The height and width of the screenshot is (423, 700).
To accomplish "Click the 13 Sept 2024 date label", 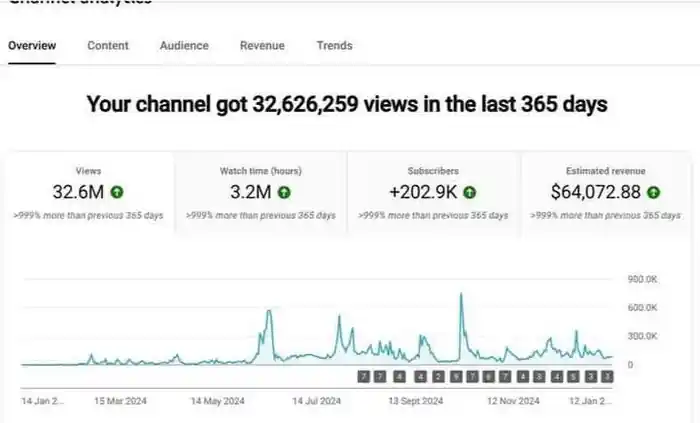I will [x=416, y=401].
